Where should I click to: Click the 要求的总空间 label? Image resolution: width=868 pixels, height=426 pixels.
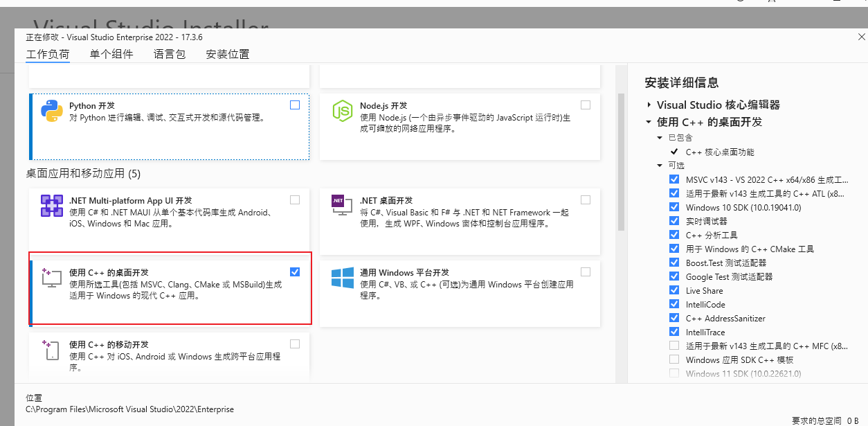(x=817, y=420)
